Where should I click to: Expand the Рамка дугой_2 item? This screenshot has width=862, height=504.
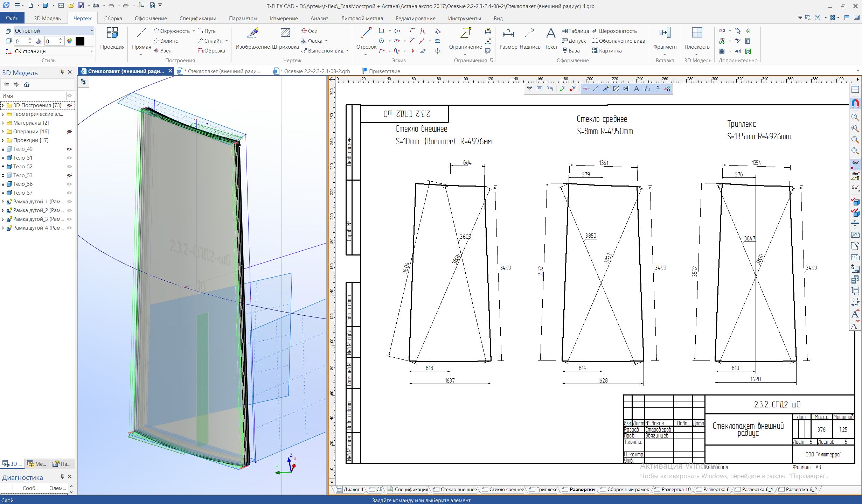pos(3,210)
